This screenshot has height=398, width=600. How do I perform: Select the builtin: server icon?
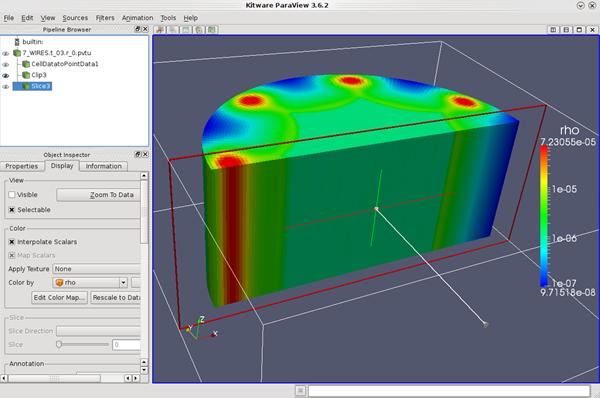click(17, 42)
